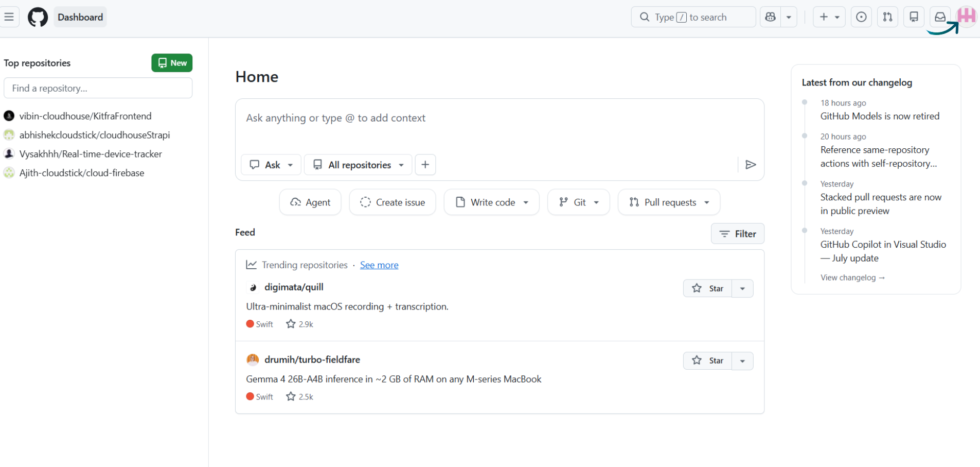The height and width of the screenshot is (467, 980).
Task: Star the drumih/turbo-fieldfare repository
Action: (707, 361)
